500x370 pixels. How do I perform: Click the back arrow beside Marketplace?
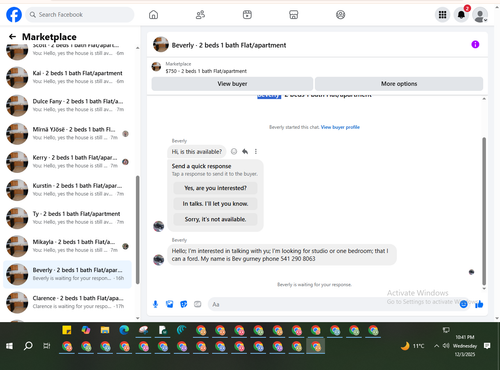12,37
